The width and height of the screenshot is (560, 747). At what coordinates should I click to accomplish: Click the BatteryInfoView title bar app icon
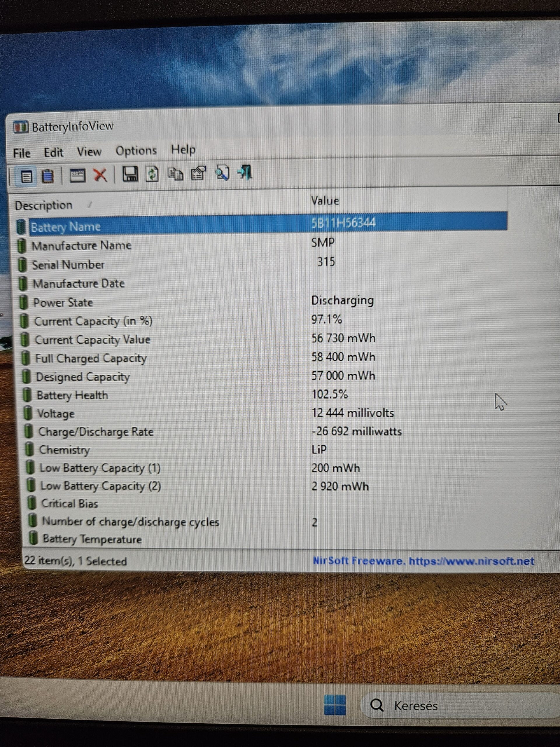[21, 127]
